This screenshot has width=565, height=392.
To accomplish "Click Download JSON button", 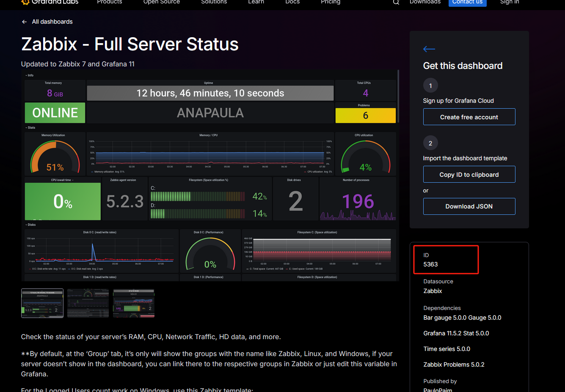I will coord(469,206).
